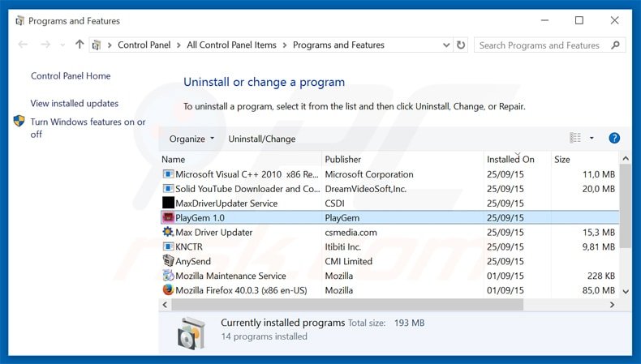This screenshot has height=364, width=641.
Task: Select Solid YouTube Downloader icon
Action: [168, 189]
